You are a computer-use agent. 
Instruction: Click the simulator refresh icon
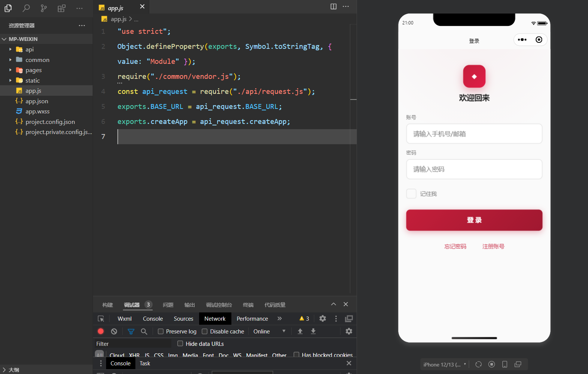point(478,364)
